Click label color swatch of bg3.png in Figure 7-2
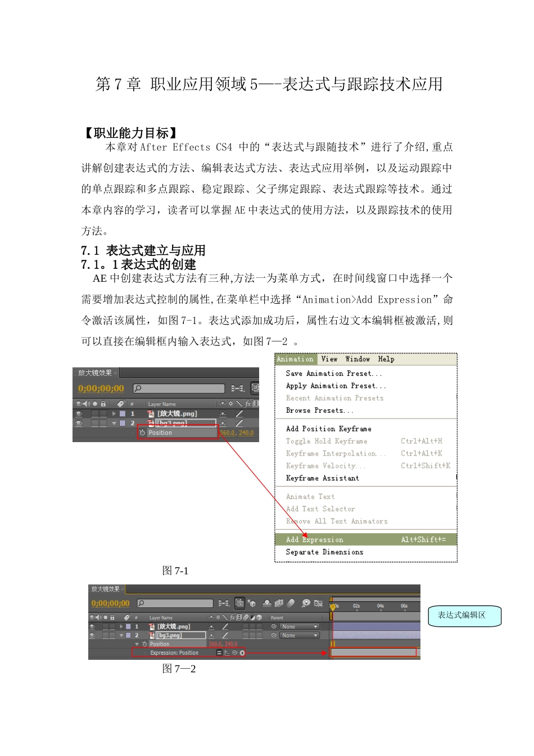The image size is (534, 756). point(128,636)
